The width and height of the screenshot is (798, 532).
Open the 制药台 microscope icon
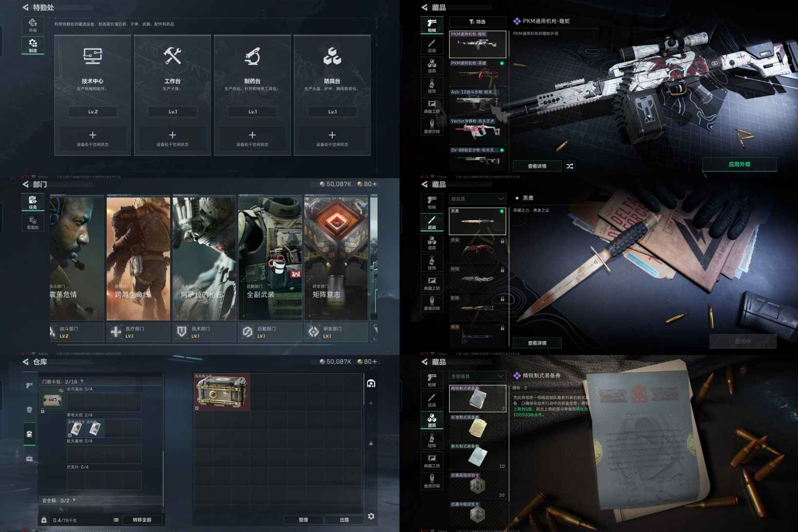[x=252, y=57]
